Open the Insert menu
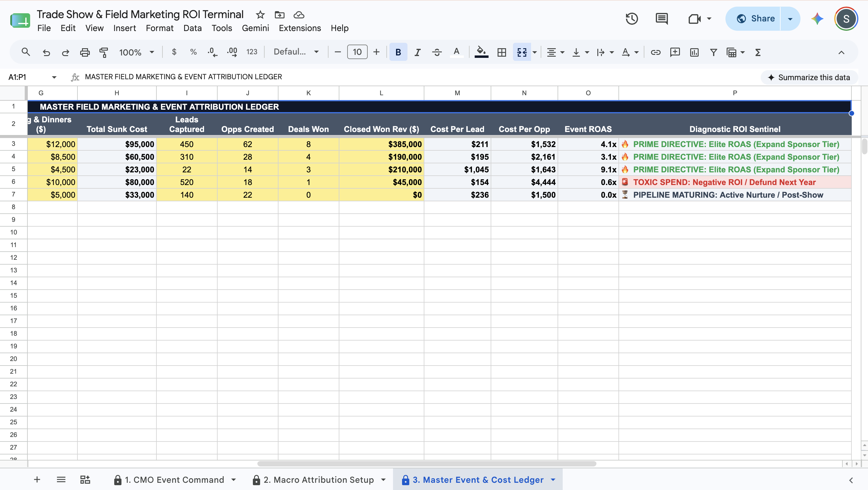 click(125, 28)
